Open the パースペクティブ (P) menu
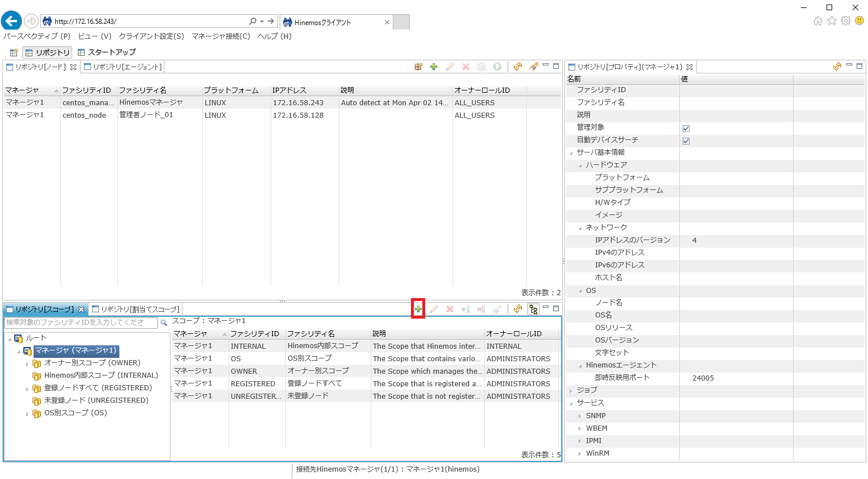The width and height of the screenshot is (868, 479). tap(37, 36)
